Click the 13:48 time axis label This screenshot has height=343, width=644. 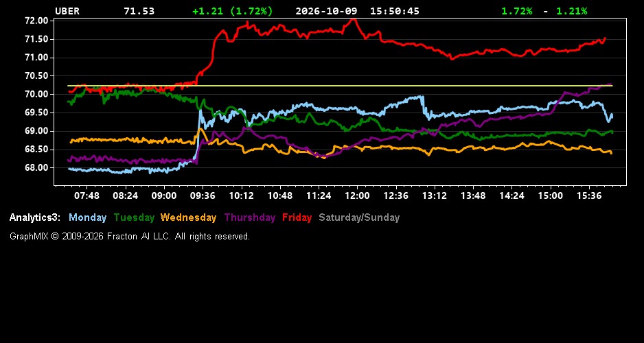pyautogui.click(x=473, y=196)
